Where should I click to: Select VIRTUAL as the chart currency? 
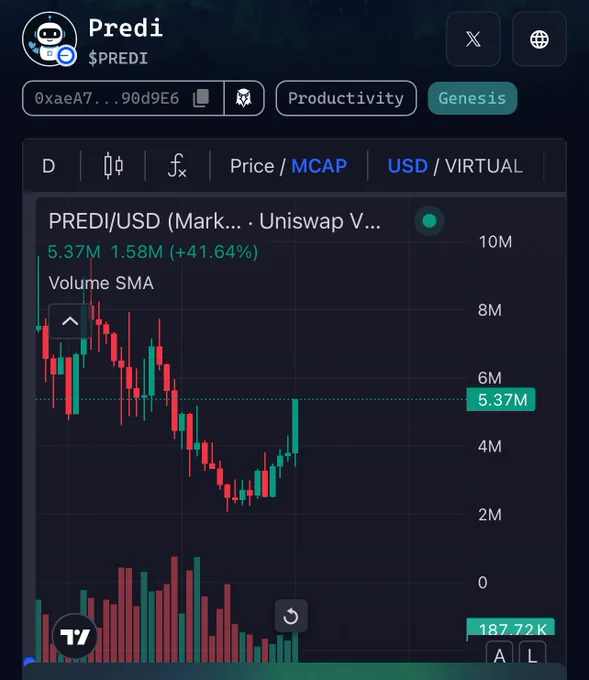(x=484, y=166)
